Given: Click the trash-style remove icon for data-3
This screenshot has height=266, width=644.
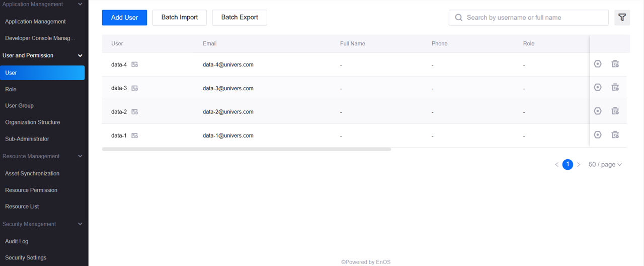Looking at the screenshot, I should coord(615,88).
